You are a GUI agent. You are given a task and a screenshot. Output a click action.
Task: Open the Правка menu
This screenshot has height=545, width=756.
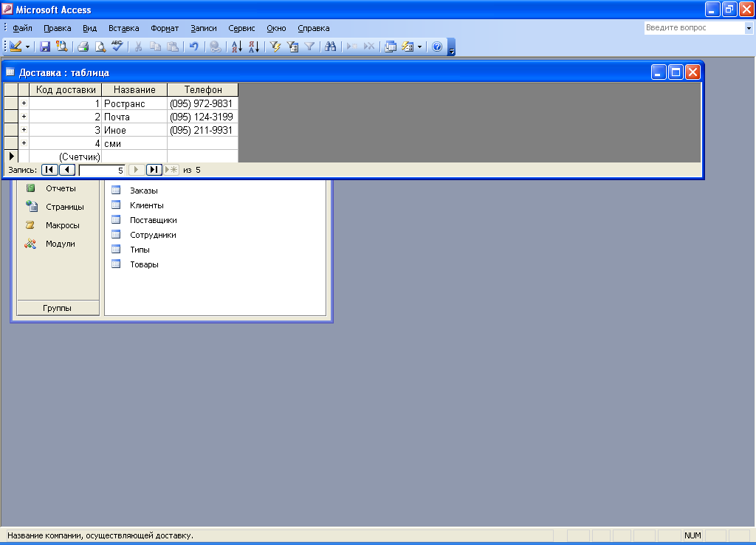[x=58, y=28]
